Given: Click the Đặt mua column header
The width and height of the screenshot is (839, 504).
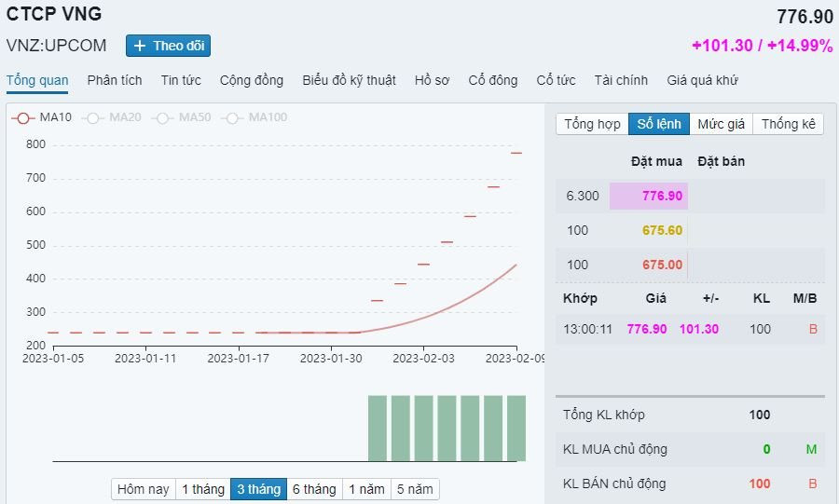Looking at the screenshot, I should [x=656, y=161].
